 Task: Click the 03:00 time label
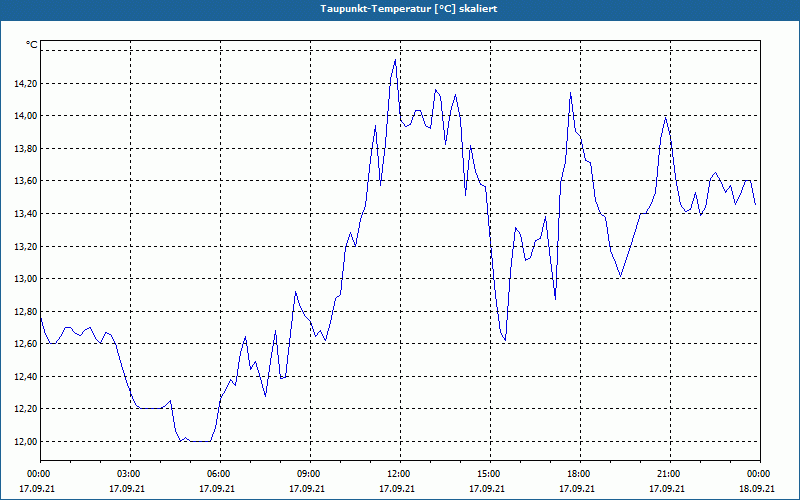[130, 474]
